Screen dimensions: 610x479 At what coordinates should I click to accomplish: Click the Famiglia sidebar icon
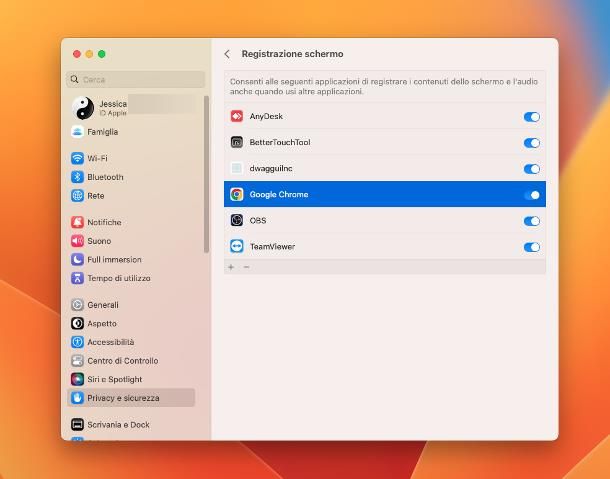(x=77, y=132)
